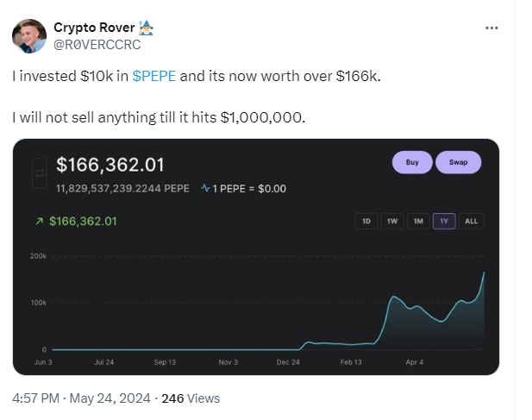The width and height of the screenshot is (532, 420).
Task: Select the 1Y chart range
Action: [444, 221]
